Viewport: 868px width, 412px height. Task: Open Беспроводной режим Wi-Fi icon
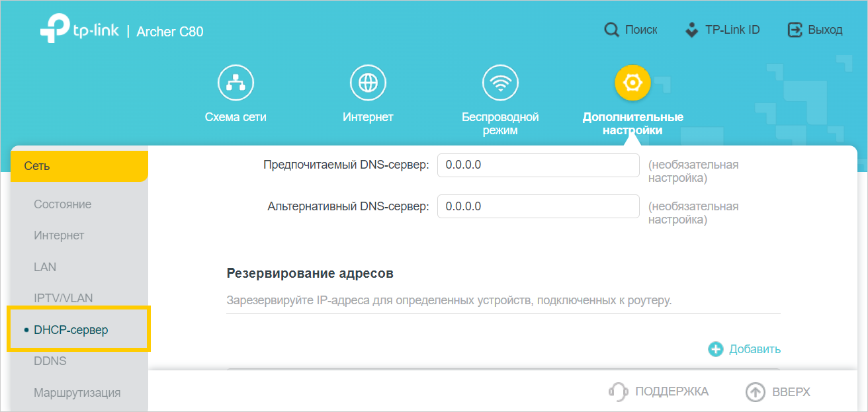coord(500,83)
